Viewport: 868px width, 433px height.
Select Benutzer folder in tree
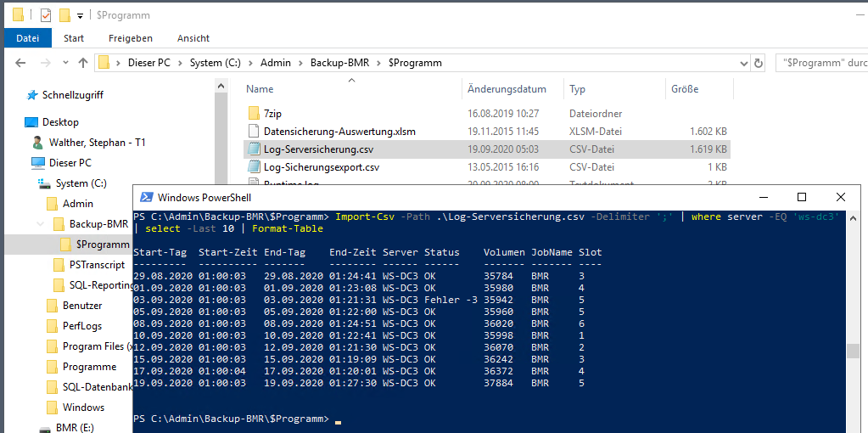point(82,305)
